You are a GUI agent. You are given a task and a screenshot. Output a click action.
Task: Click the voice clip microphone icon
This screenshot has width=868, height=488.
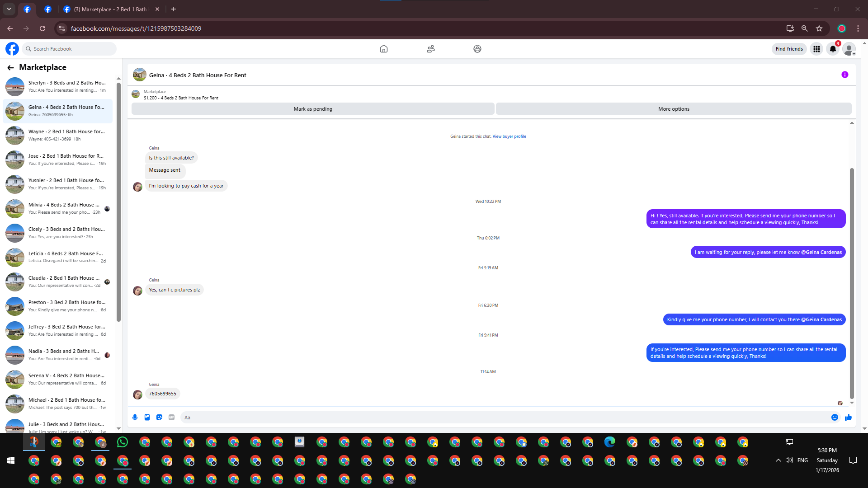coord(135,417)
